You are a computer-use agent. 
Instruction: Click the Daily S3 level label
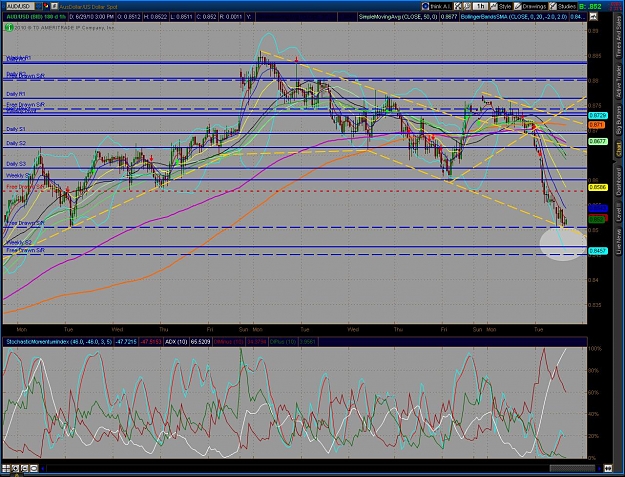click(x=16, y=164)
